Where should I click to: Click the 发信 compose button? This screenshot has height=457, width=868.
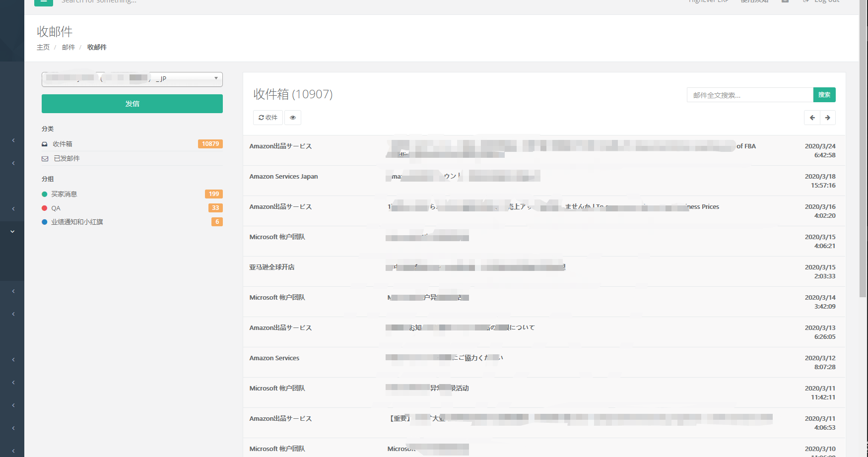[132, 104]
